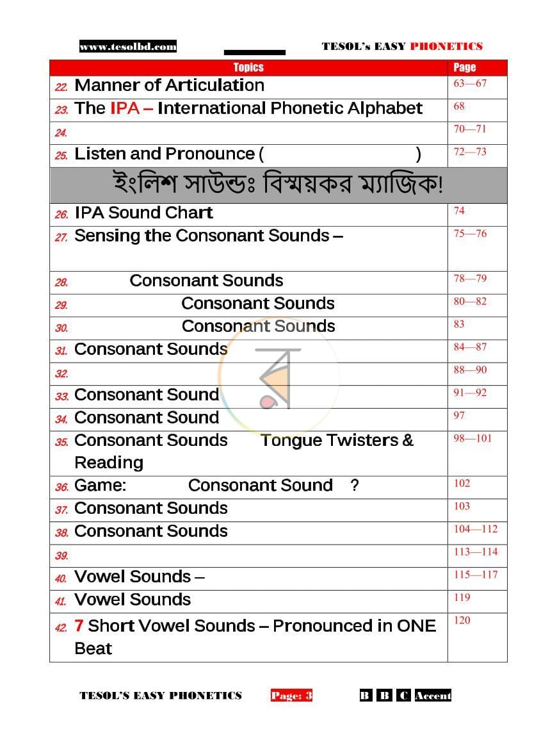Screen dimensions: 557x756
Task: Select page range 104—112
Action: pyautogui.click(x=475, y=529)
